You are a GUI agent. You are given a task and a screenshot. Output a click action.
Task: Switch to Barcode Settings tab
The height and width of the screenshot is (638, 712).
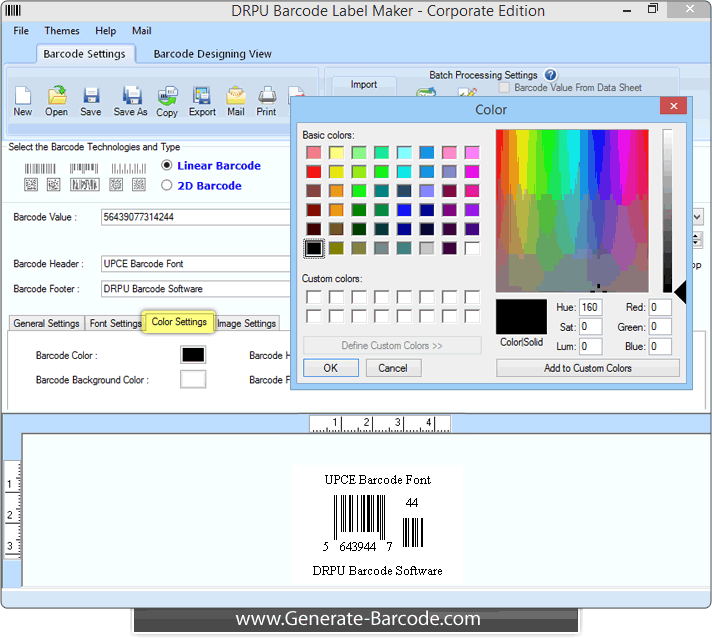(x=84, y=54)
